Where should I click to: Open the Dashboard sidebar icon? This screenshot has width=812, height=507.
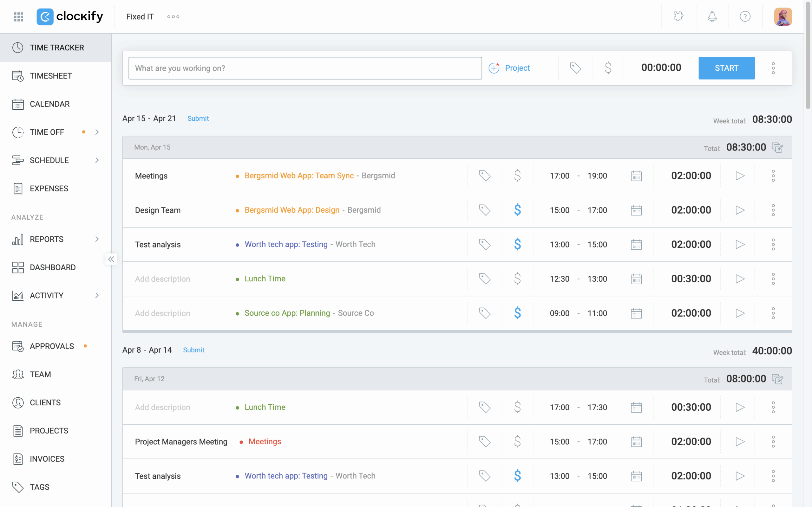[x=18, y=267]
